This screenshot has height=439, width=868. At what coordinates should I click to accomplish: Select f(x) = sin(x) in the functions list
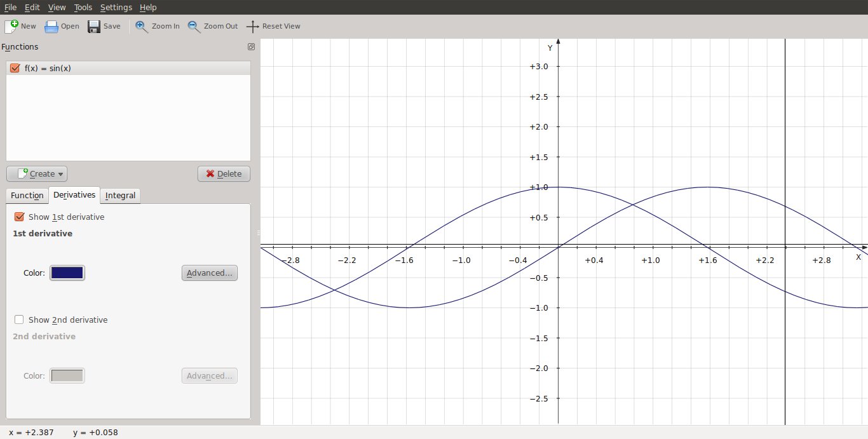point(48,68)
